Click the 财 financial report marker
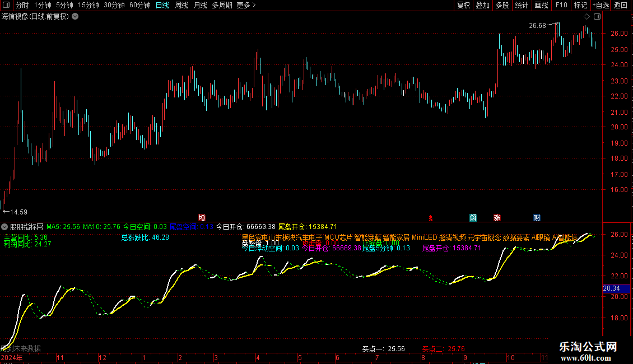Viewport: 633px width, 364px height. [537, 218]
